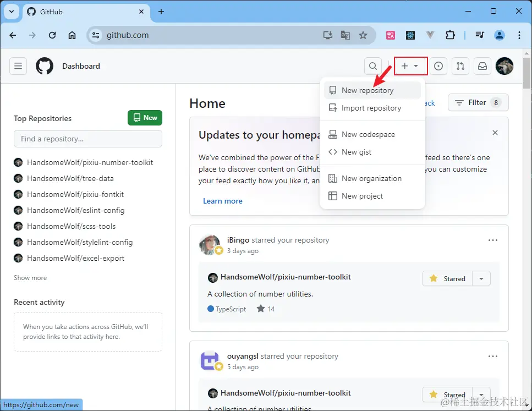Select New project from menu

[x=372, y=196]
